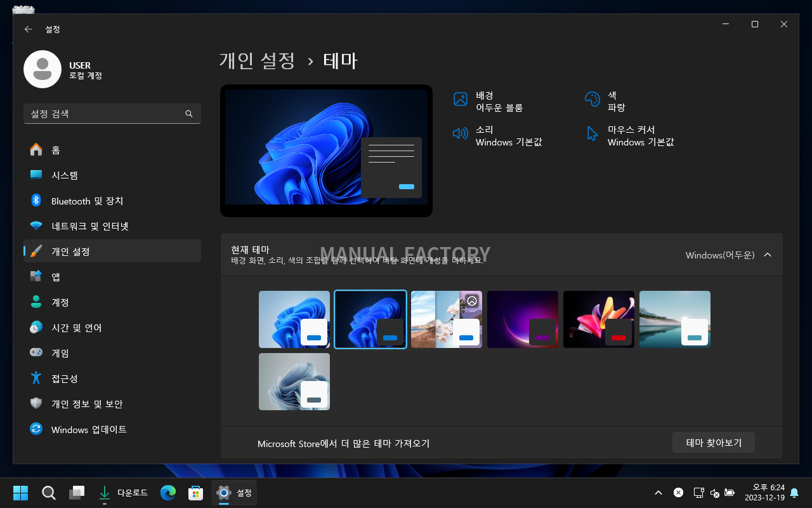Open 네트워크 및 인터넷 wifi icon

[x=36, y=226]
